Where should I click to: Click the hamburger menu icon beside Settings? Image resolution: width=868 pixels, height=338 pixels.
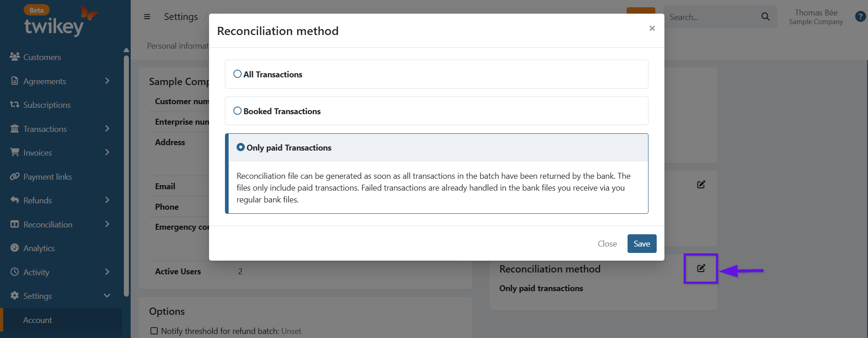click(x=147, y=17)
